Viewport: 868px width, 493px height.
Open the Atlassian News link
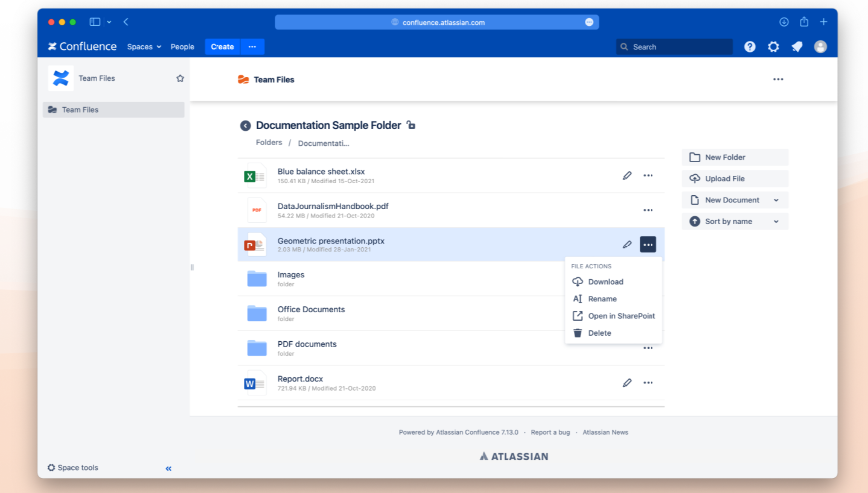(605, 432)
